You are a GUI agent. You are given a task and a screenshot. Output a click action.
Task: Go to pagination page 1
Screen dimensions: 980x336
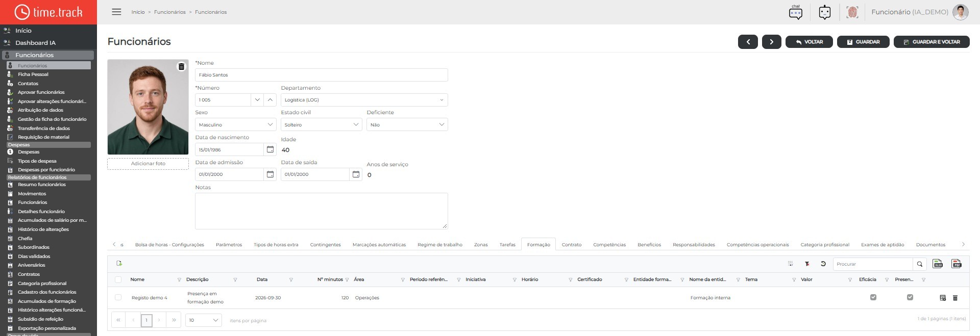pyautogui.click(x=146, y=320)
